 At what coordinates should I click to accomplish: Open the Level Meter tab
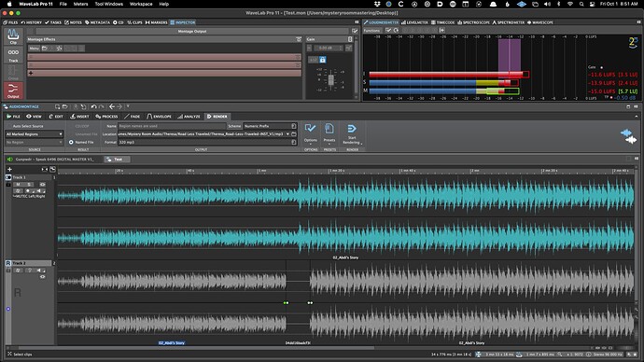(x=414, y=22)
